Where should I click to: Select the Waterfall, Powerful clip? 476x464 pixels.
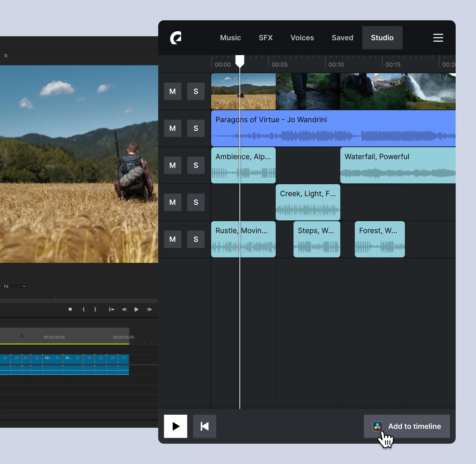(397, 165)
